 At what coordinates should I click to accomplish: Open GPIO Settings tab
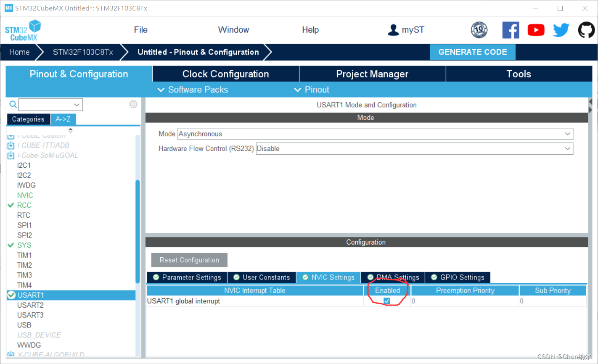(x=458, y=277)
